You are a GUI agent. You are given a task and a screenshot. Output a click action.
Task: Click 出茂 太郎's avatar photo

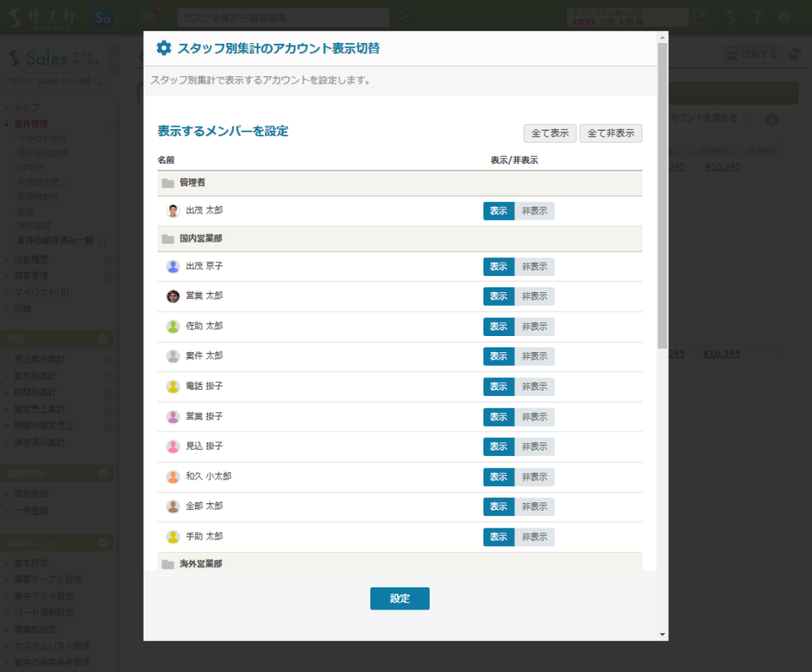tap(173, 211)
